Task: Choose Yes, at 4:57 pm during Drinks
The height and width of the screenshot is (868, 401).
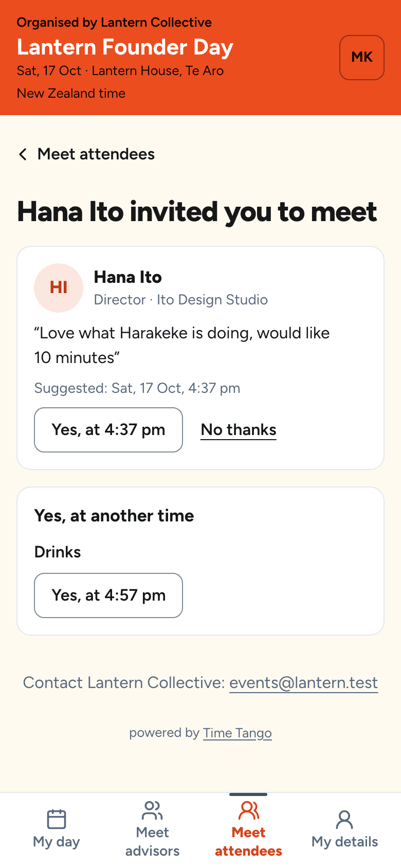Action: 108,595
